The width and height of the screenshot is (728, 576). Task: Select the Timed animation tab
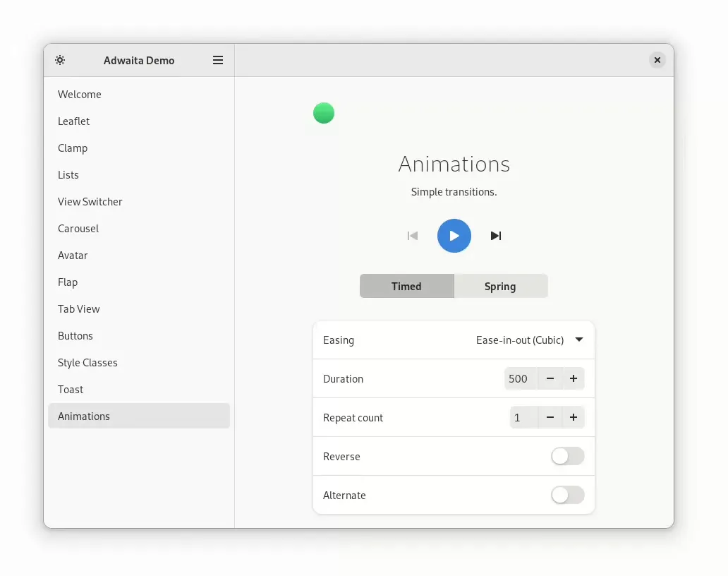[x=406, y=287]
